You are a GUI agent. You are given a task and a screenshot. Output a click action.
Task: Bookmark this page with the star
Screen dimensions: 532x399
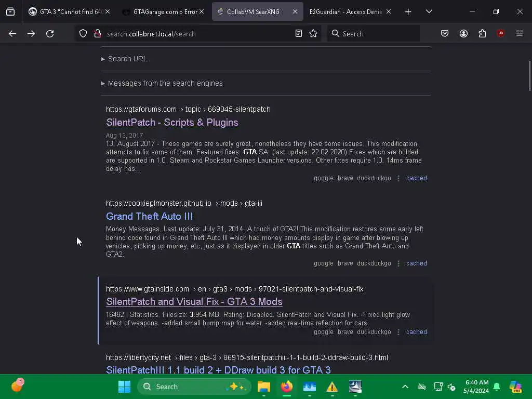[313, 33]
